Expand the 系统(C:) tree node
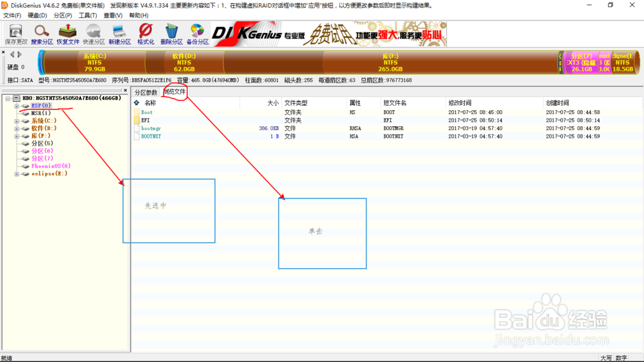 (17, 121)
